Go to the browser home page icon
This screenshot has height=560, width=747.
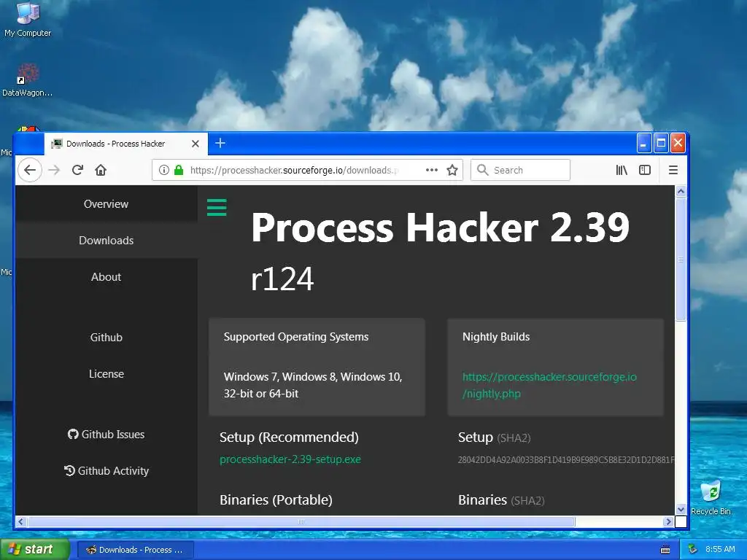point(101,170)
